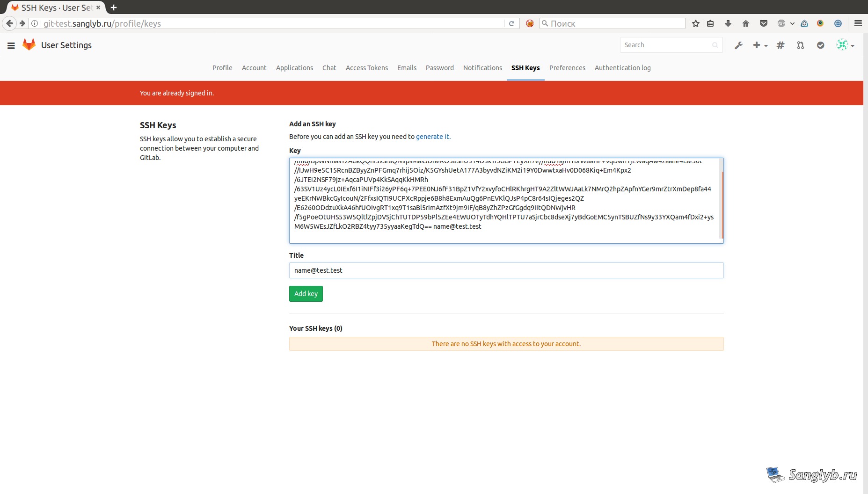Open the Notifications settings tab

(482, 68)
